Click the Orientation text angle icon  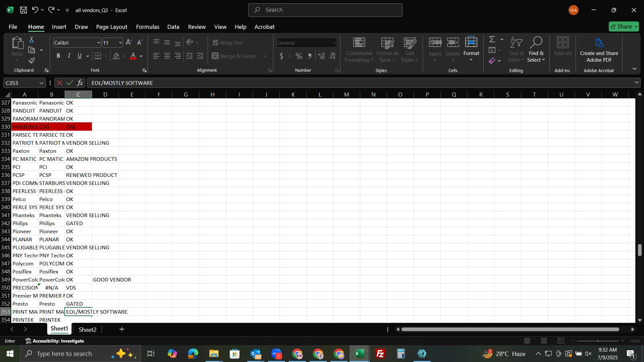pos(190,43)
